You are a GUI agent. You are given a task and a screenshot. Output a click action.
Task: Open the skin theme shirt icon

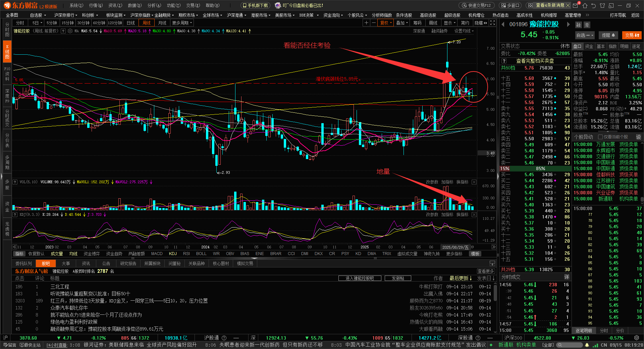point(602,5)
